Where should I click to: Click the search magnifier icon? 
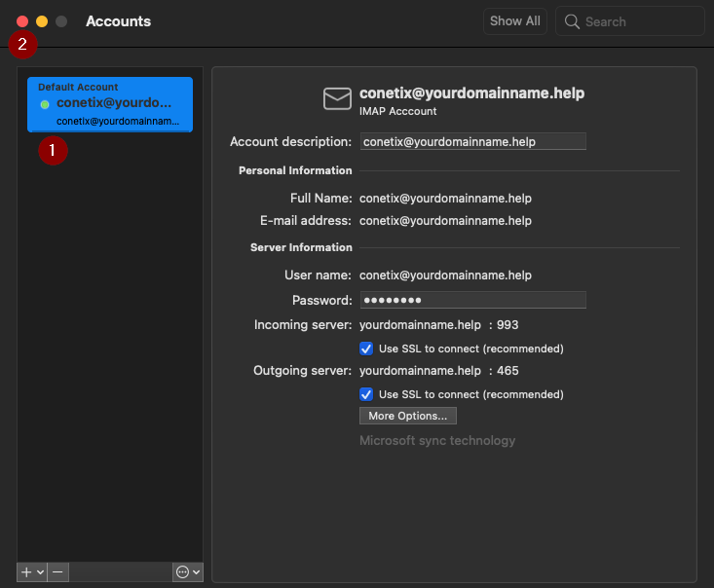tap(572, 21)
